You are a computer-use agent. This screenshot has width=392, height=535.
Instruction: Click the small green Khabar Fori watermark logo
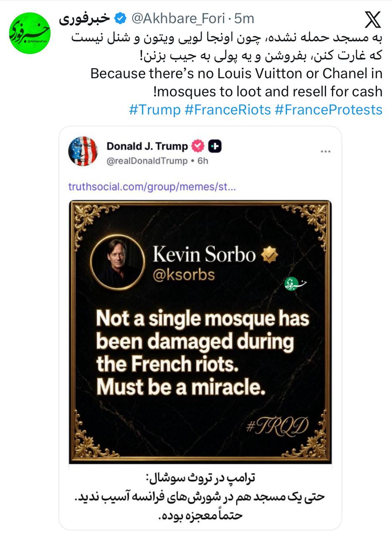pyautogui.click(x=296, y=284)
